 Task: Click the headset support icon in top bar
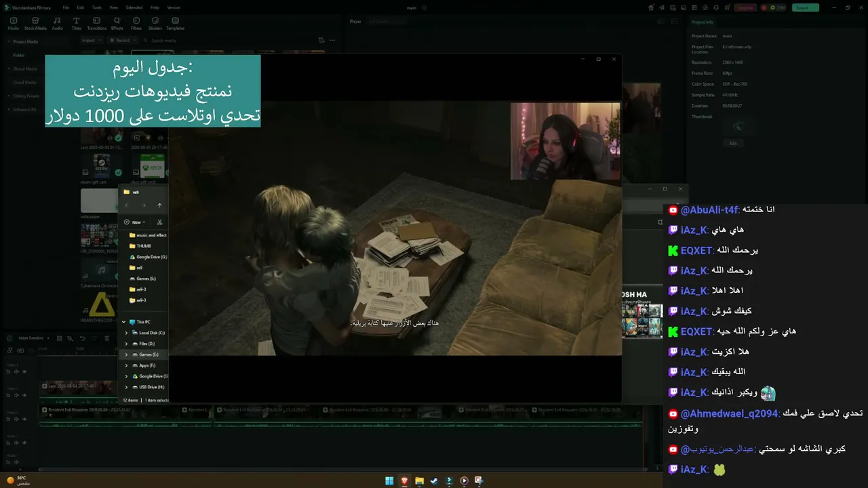tap(716, 7)
